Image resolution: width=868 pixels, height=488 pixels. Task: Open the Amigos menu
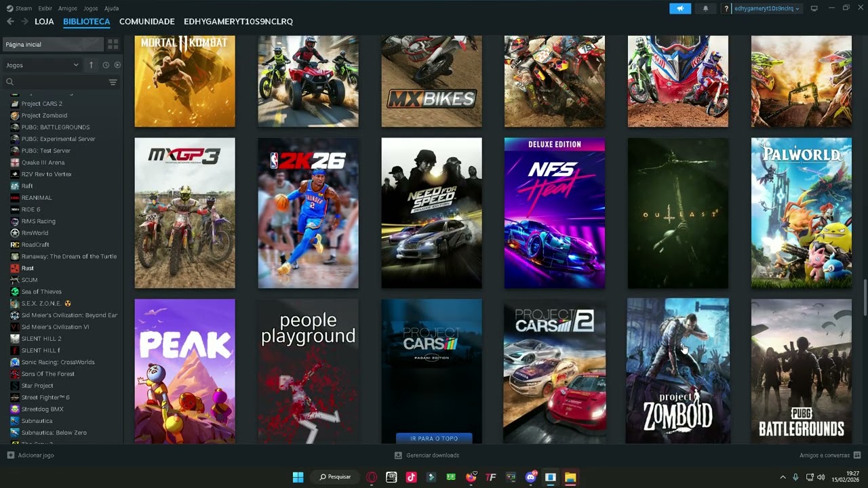tap(67, 8)
